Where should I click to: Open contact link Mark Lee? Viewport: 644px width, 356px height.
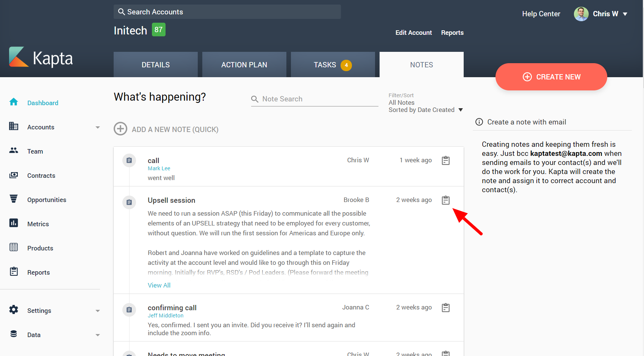pyautogui.click(x=159, y=168)
